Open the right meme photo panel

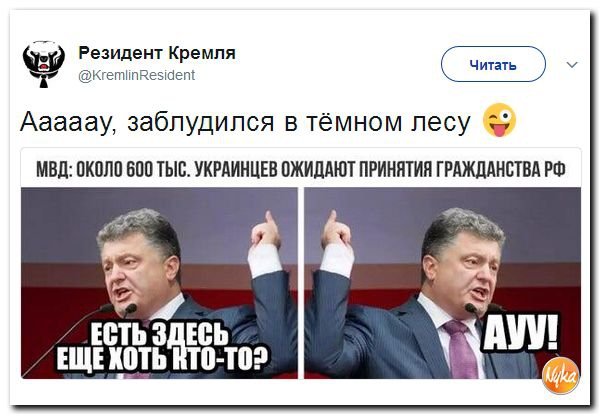443,283
